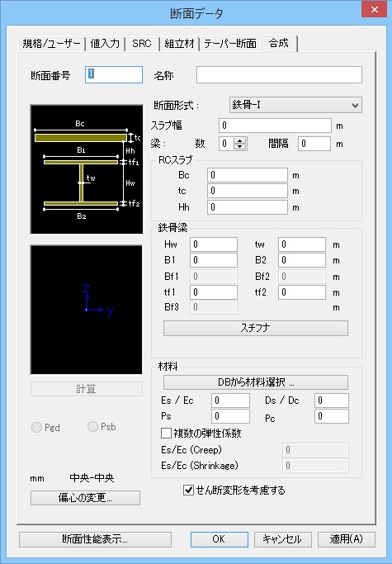Select the Psb radio button
The image size is (392, 564).
coord(92,427)
